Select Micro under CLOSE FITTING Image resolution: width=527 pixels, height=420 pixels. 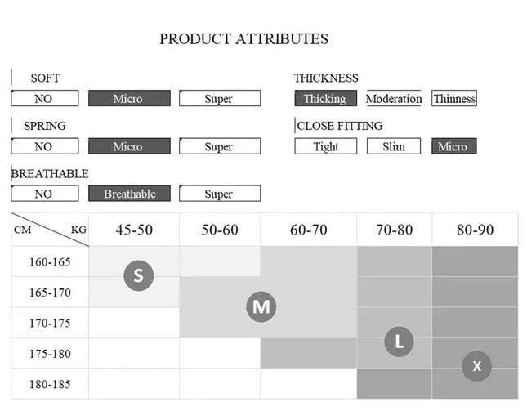pyautogui.click(x=454, y=146)
